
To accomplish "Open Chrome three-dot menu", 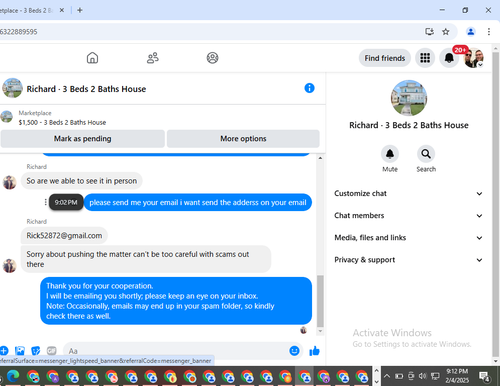I will 489,32.
